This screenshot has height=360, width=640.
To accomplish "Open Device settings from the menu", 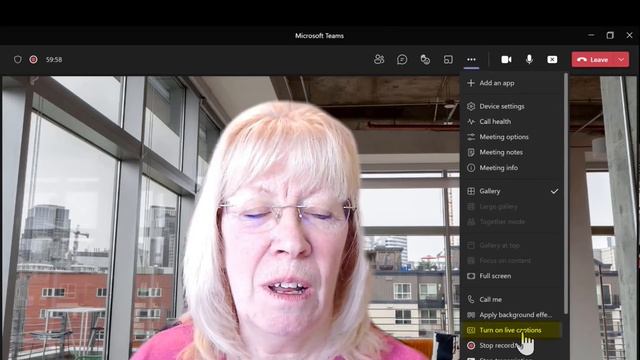I will (512, 106).
